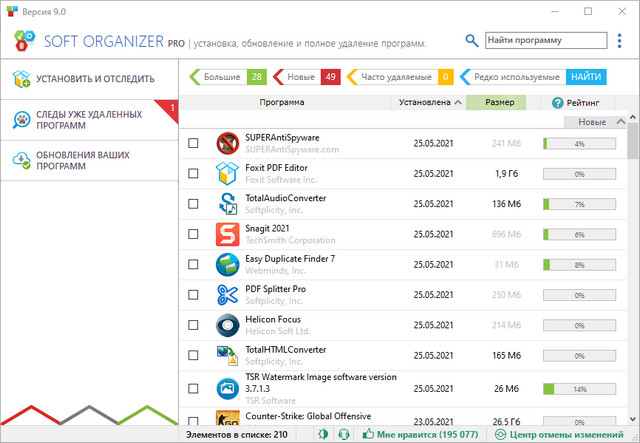Click the Snagit 2021 icon

227,235
